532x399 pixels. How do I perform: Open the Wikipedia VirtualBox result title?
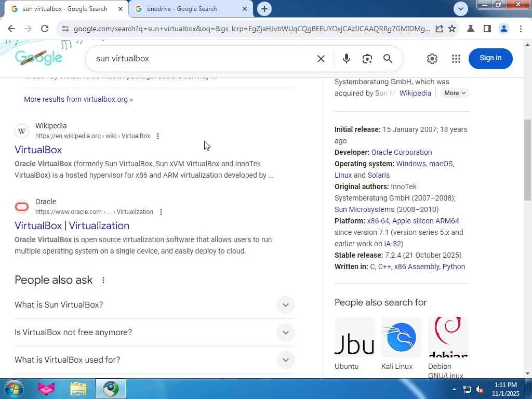tap(38, 150)
